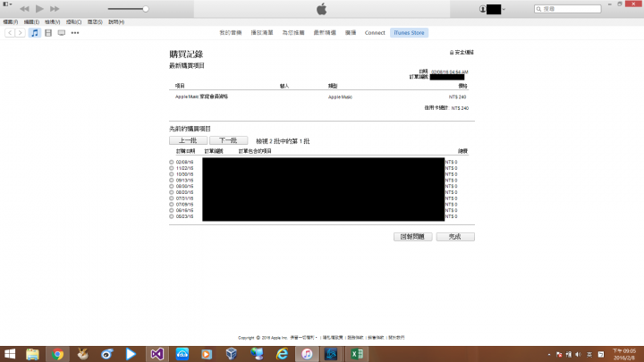Screen dimensions: 644x362
Task: Open the network computers taskbar icon
Action: click(x=257, y=354)
